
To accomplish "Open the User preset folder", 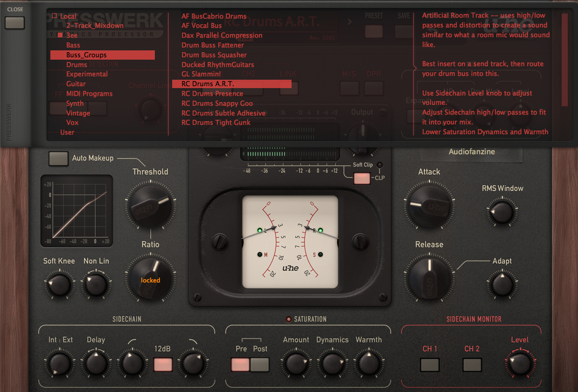I will pyautogui.click(x=67, y=132).
